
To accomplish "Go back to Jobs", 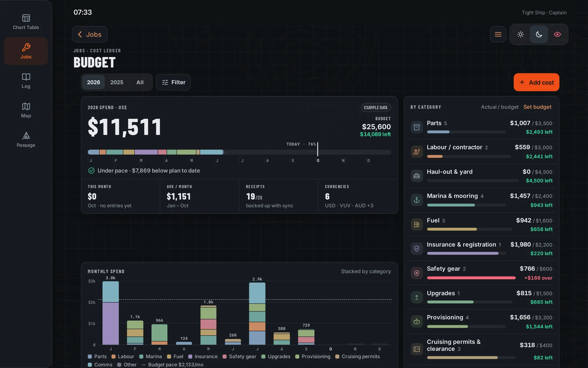I will click(90, 34).
